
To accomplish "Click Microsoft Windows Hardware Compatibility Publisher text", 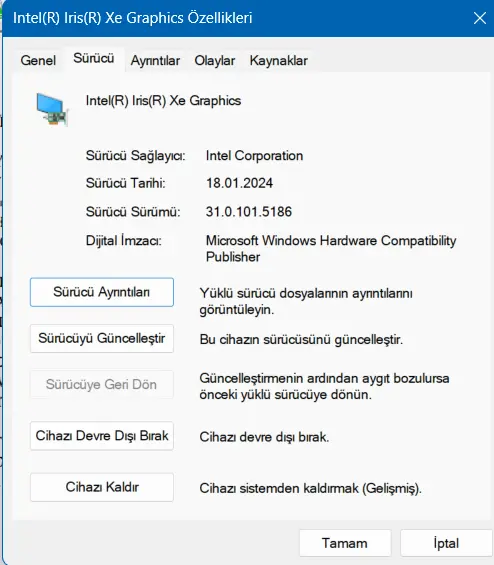I will point(331,249).
